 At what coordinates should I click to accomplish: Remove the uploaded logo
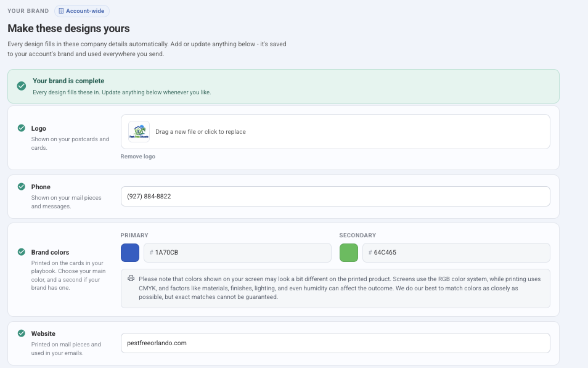tap(137, 157)
